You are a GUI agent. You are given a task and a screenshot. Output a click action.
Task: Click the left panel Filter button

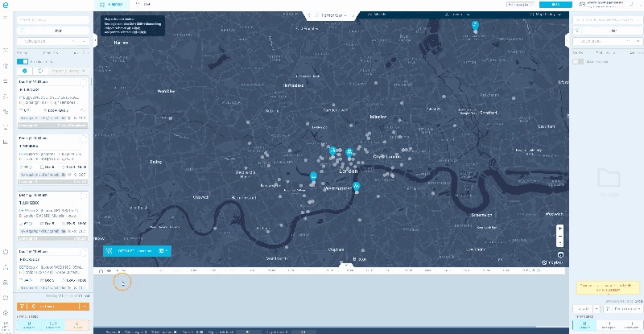point(53,31)
